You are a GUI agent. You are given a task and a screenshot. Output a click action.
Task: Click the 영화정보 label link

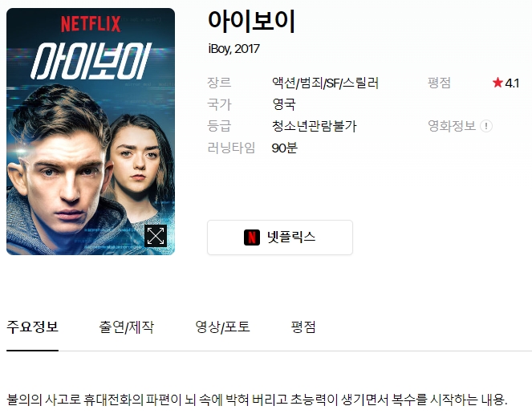pyautogui.click(x=452, y=126)
